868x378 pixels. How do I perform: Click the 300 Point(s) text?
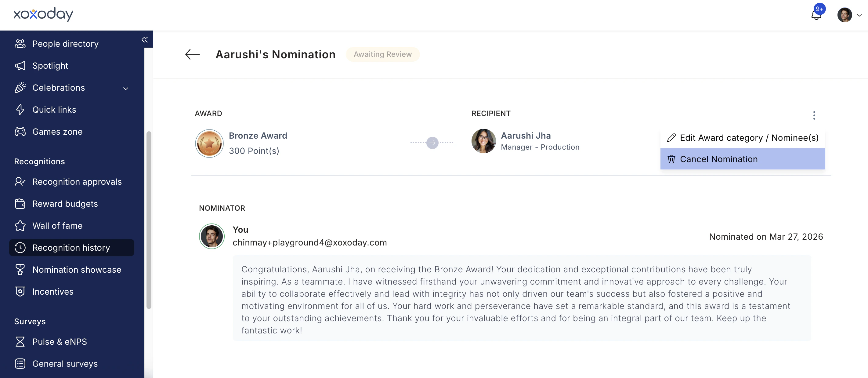point(254,151)
